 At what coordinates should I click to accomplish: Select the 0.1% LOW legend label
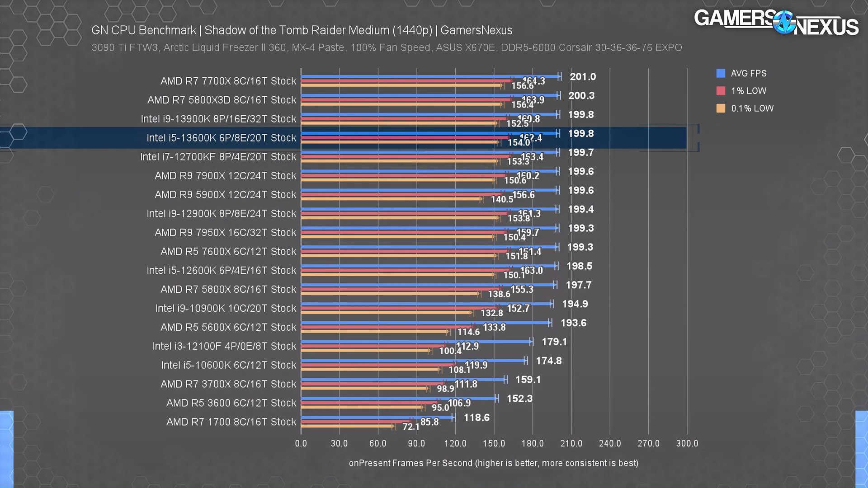(752, 108)
